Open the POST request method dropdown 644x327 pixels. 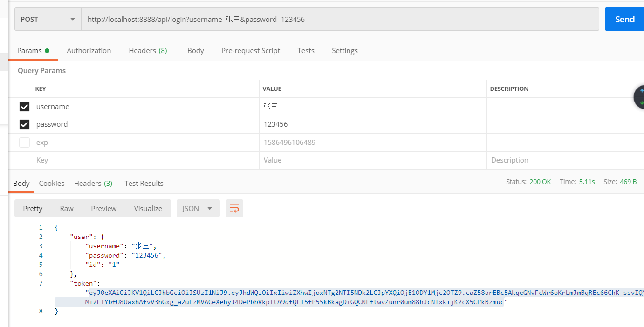pyautogui.click(x=47, y=19)
